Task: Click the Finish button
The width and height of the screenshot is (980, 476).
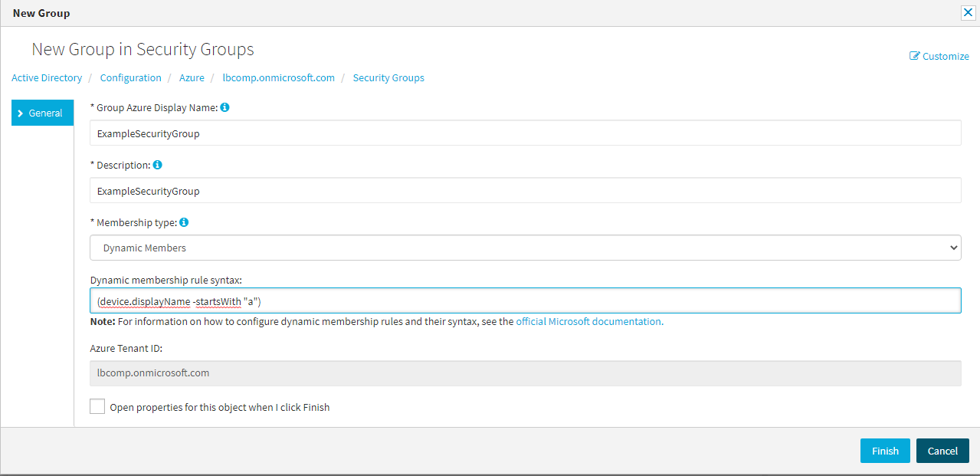Action: [885, 451]
